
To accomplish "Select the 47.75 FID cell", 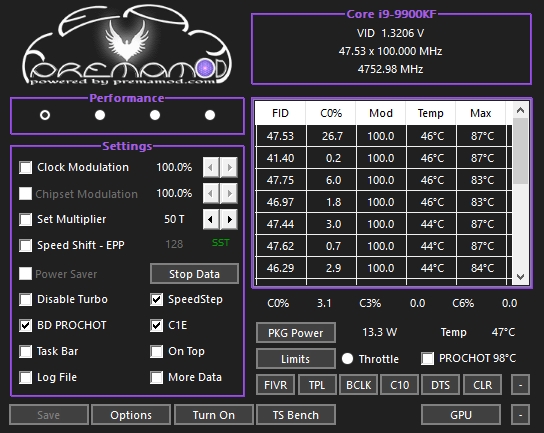I will coord(281,180).
